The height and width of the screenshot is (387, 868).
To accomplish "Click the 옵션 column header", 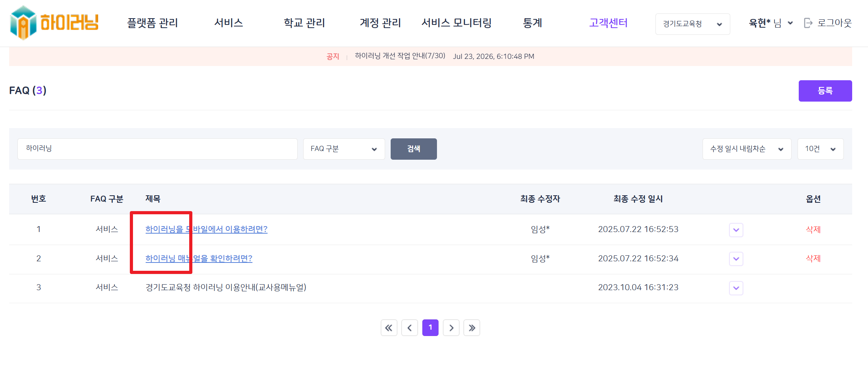I will pyautogui.click(x=813, y=199).
